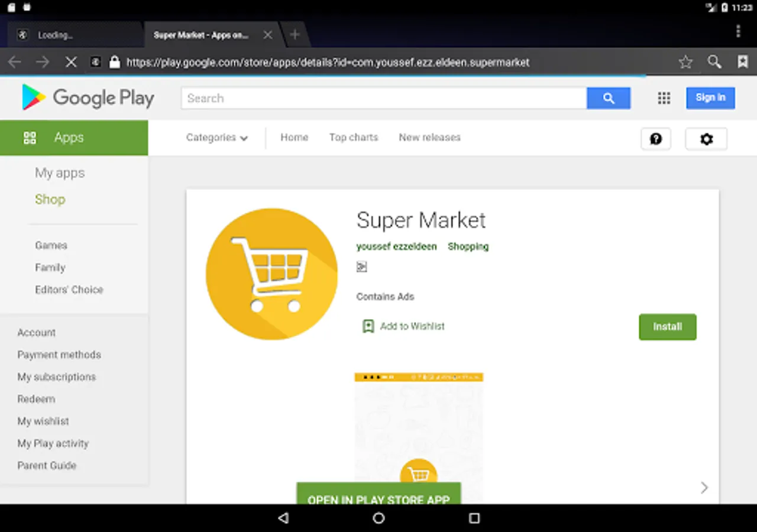
Task: Click the Sign in button
Action: 710,98
